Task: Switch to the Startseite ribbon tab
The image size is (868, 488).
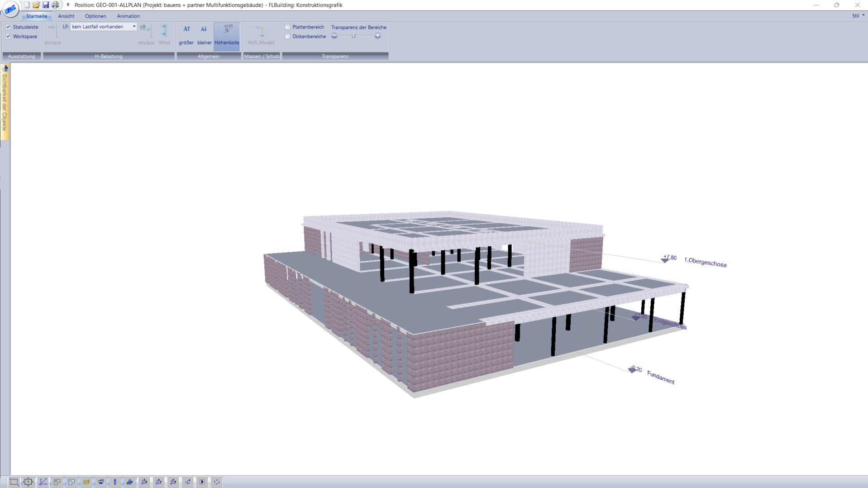Action: (37, 16)
